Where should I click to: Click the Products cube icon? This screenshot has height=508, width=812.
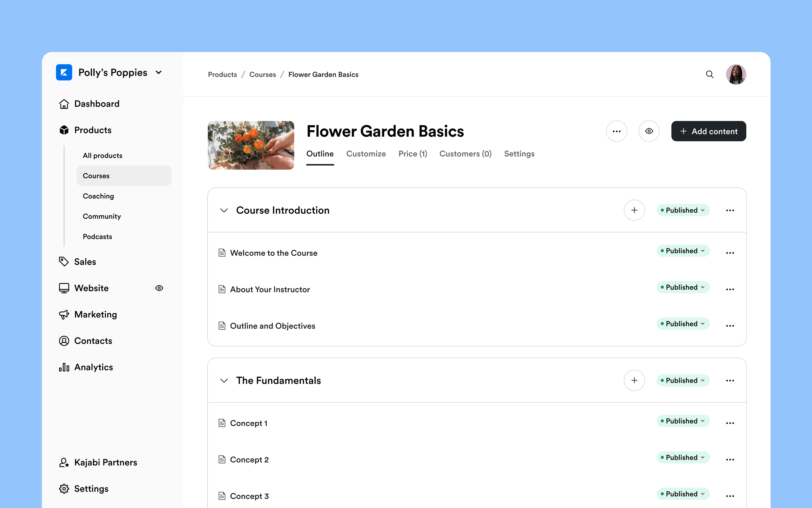point(64,130)
